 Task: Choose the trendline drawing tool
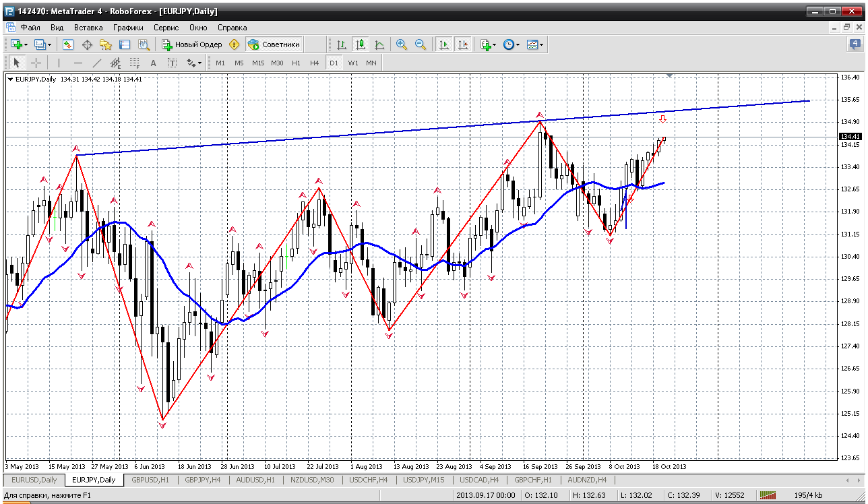point(97,63)
